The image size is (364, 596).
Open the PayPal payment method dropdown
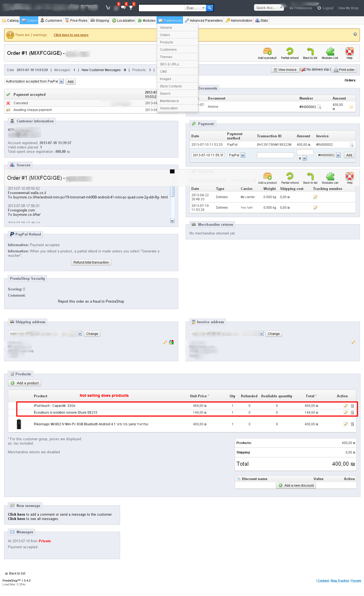click(x=236, y=155)
